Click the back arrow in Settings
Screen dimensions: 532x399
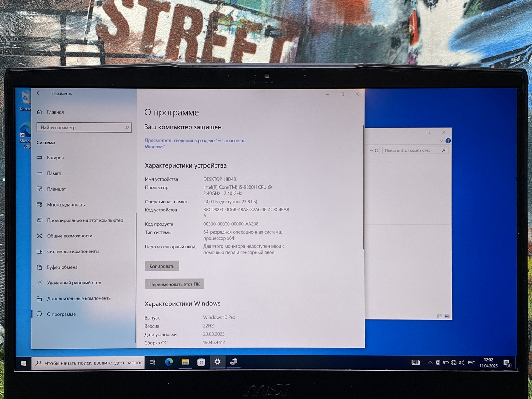click(39, 93)
